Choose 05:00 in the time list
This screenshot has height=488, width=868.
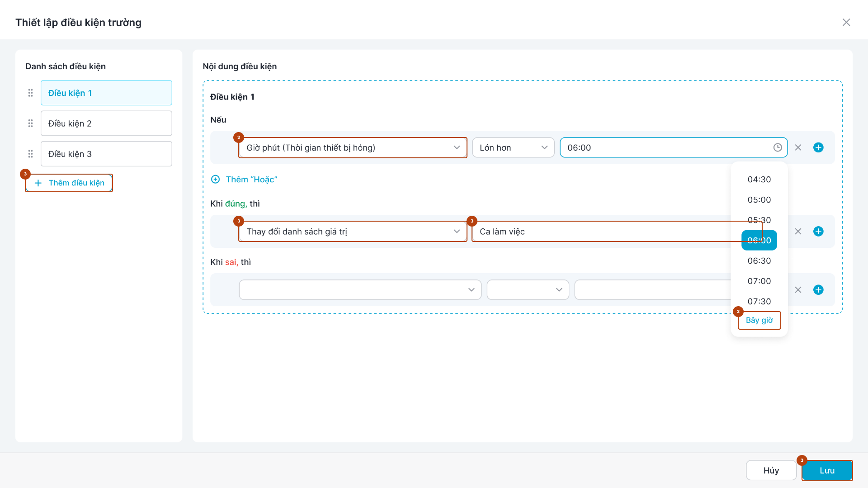(x=759, y=200)
